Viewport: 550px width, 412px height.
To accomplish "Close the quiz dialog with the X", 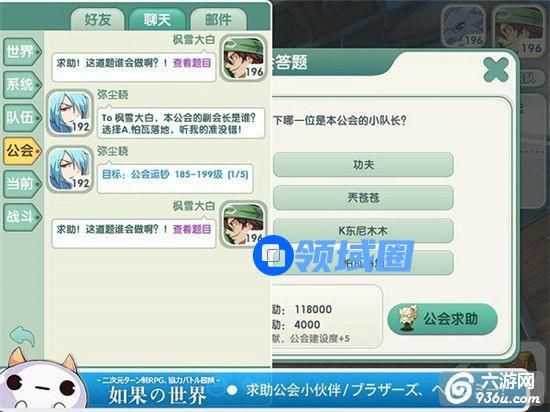I will pyautogui.click(x=496, y=70).
